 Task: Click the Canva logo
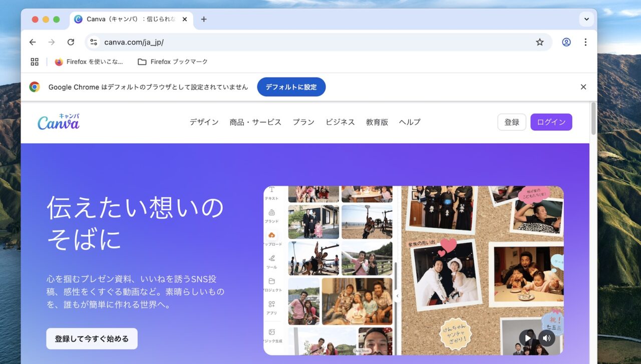59,122
